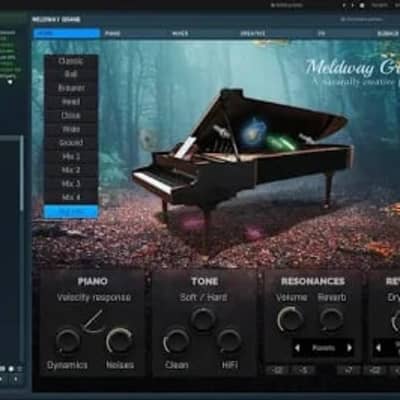Click the blue microphone orb inside the piano
400x400 pixels.
tap(253, 131)
